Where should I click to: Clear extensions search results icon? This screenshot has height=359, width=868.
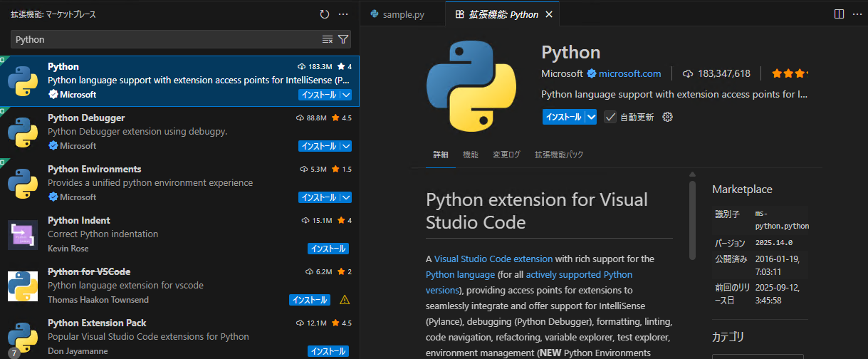pos(328,39)
